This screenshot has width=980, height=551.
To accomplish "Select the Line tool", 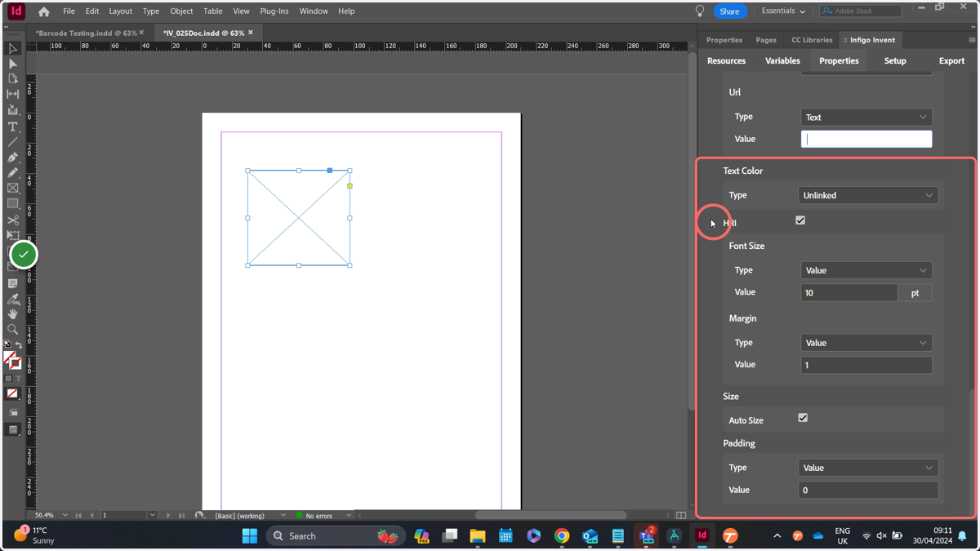I will point(13,142).
